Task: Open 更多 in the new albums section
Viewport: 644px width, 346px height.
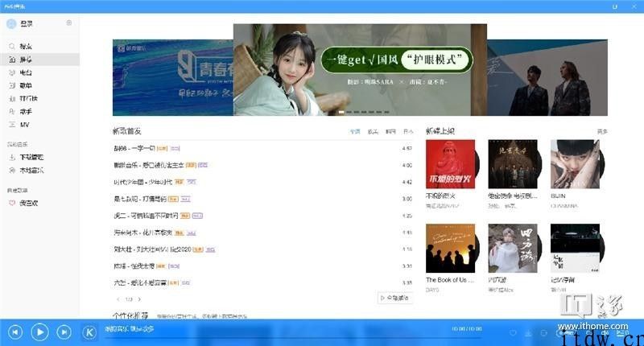Action: click(602, 132)
